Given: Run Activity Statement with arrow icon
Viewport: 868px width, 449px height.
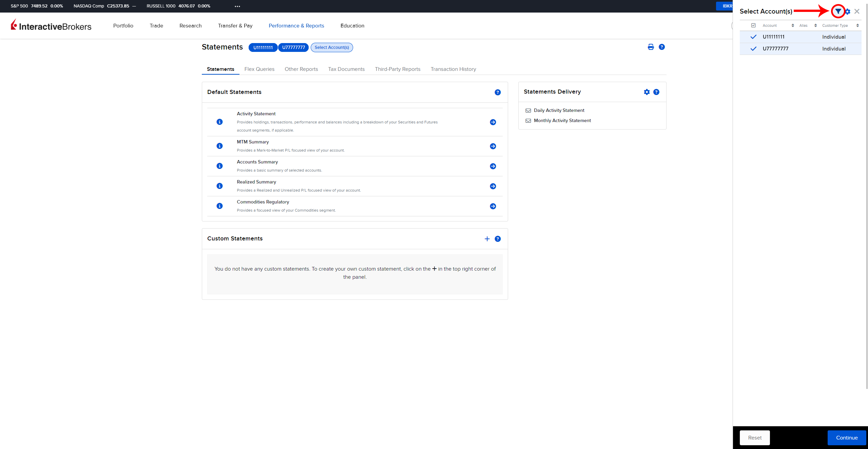Looking at the screenshot, I should point(493,122).
